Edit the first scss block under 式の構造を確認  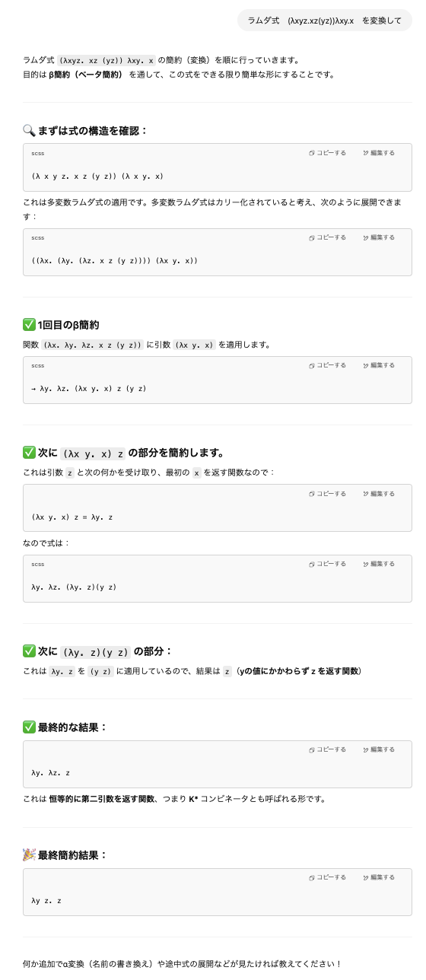pyautogui.click(x=379, y=153)
